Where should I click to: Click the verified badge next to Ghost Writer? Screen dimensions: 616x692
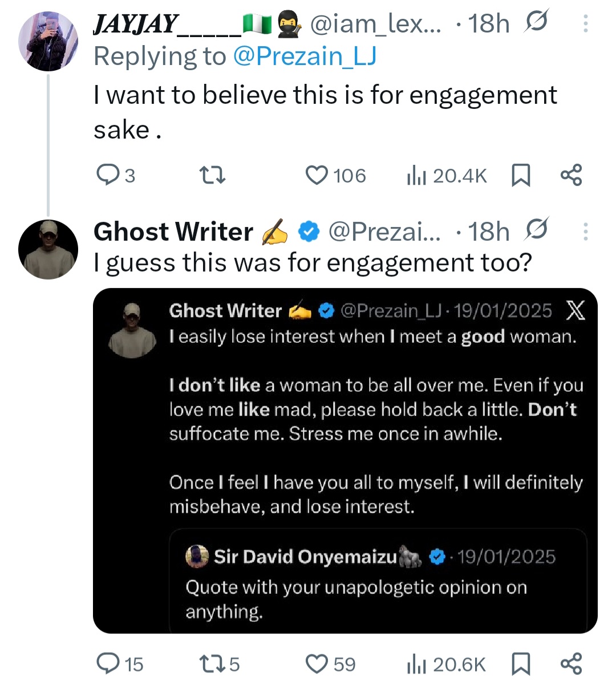point(308,231)
